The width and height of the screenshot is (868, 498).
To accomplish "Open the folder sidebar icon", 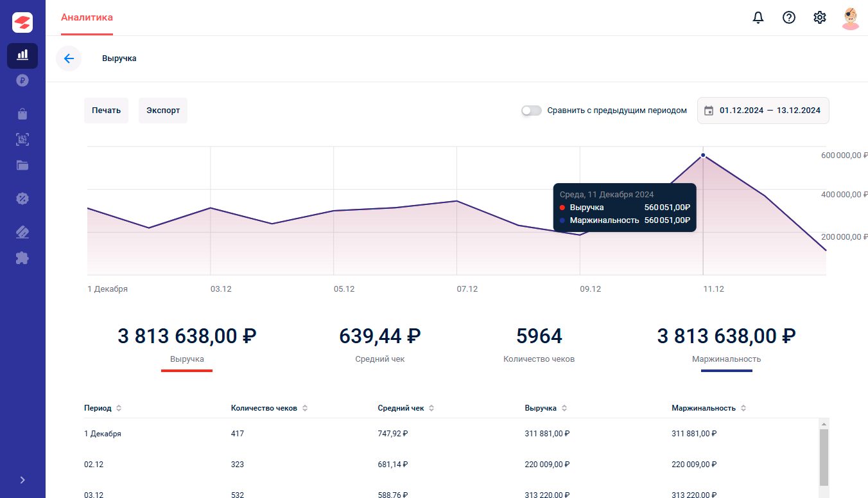I will coord(22,165).
